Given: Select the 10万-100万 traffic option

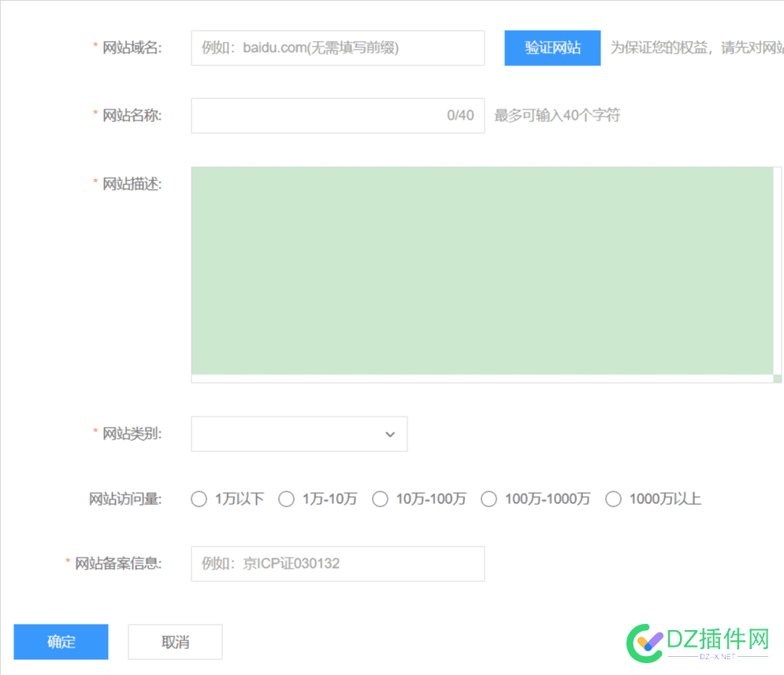Looking at the screenshot, I should pyautogui.click(x=381, y=499).
